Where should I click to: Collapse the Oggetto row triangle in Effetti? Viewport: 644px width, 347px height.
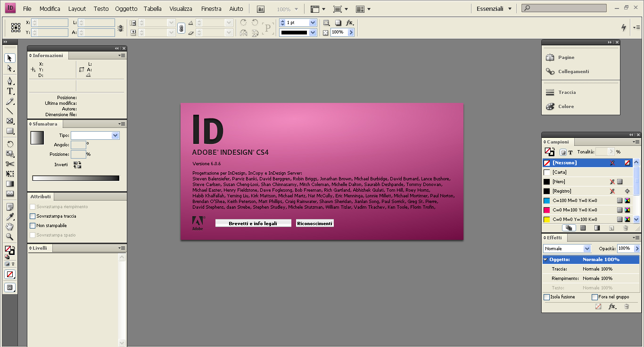[545, 260]
